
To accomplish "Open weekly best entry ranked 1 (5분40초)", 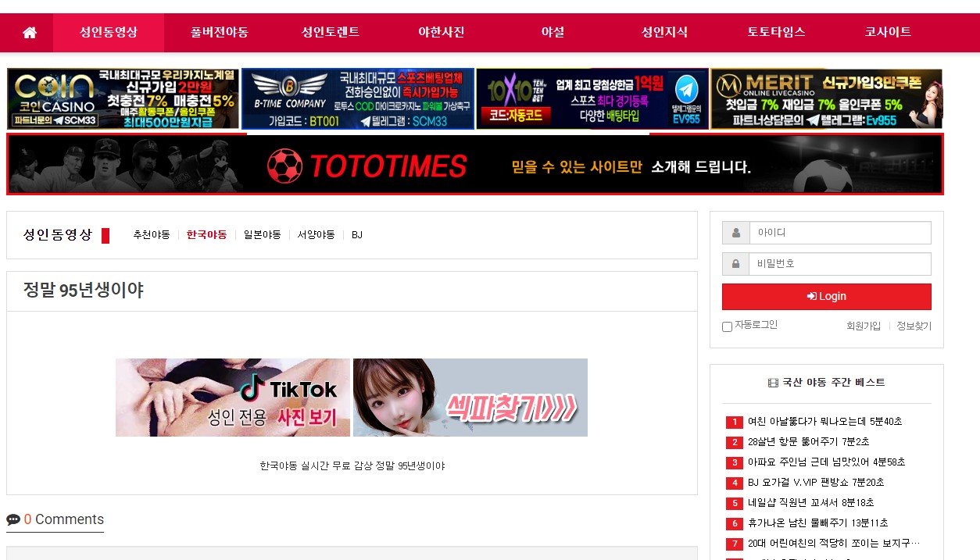I will [x=824, y=422].
